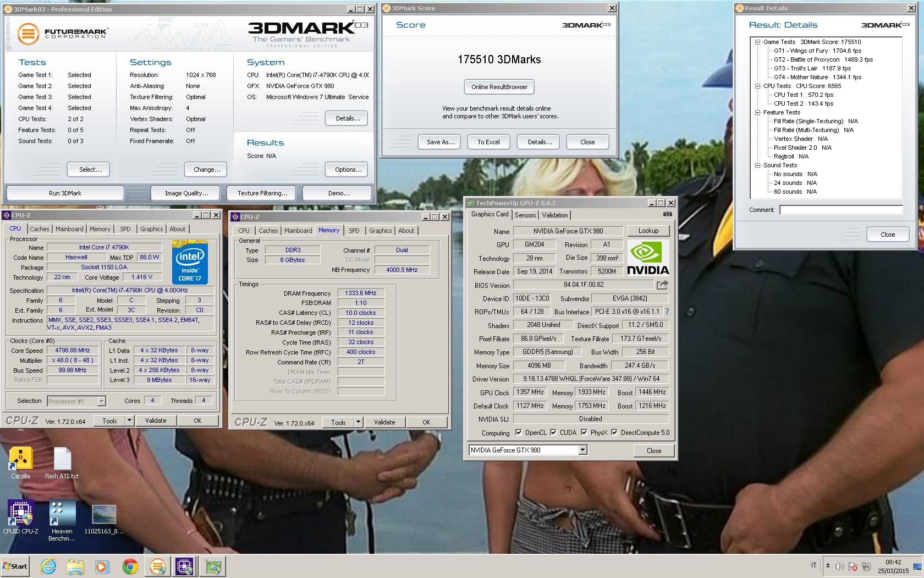Screen dimensions: 924x578
Task: Toggle the CUDA checkbox in GPU-Z
Action: 553,433
